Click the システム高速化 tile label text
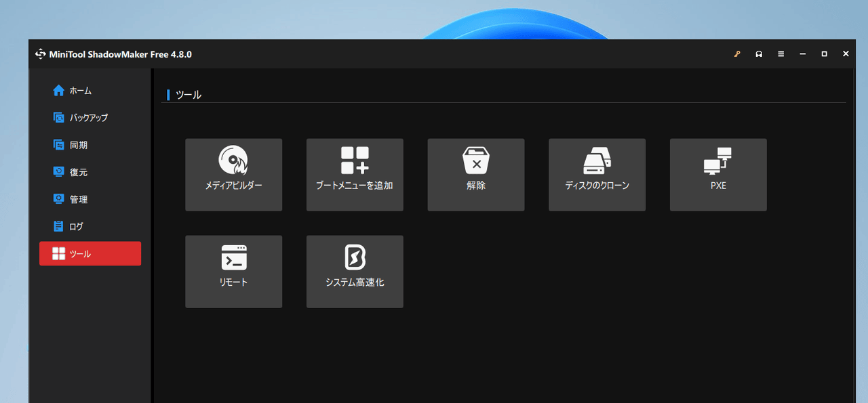This screenshot has width=868, height=403. pos(355,282)
